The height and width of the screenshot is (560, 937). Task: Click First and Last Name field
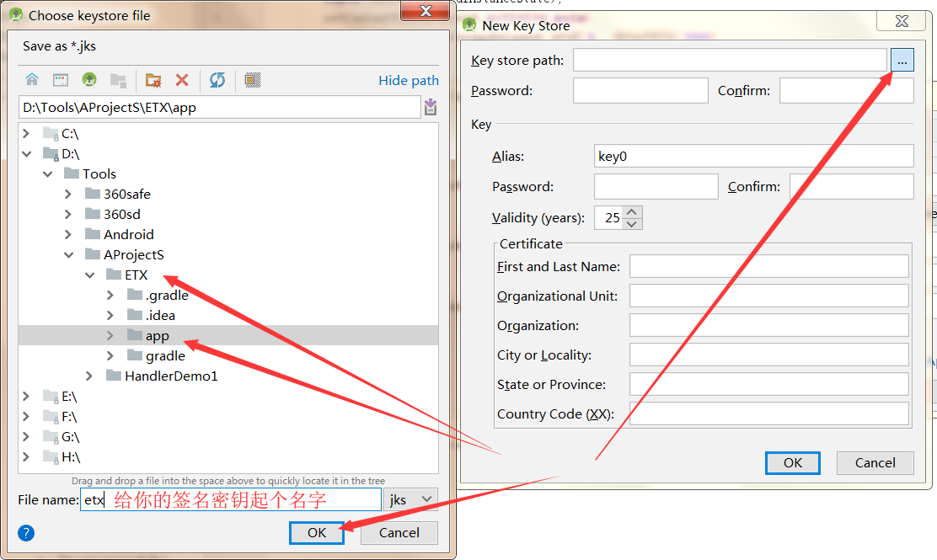(x=769, y=266)
